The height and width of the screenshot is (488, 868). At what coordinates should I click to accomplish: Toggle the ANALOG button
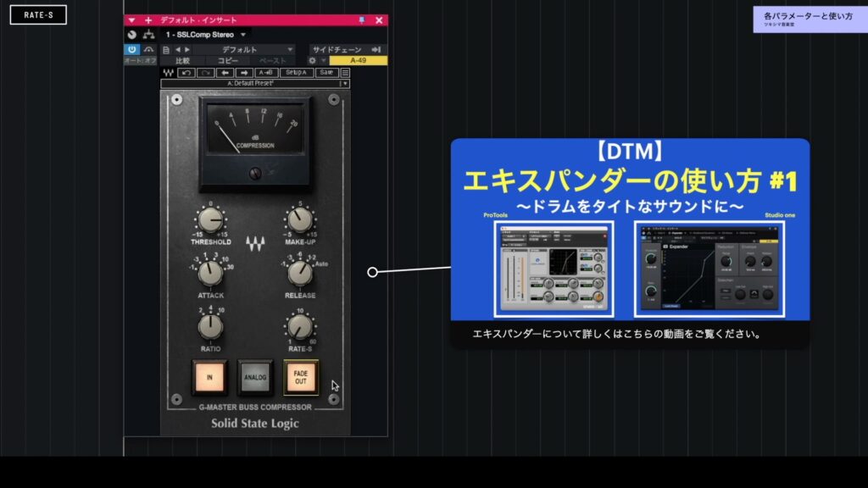(255, 377)
